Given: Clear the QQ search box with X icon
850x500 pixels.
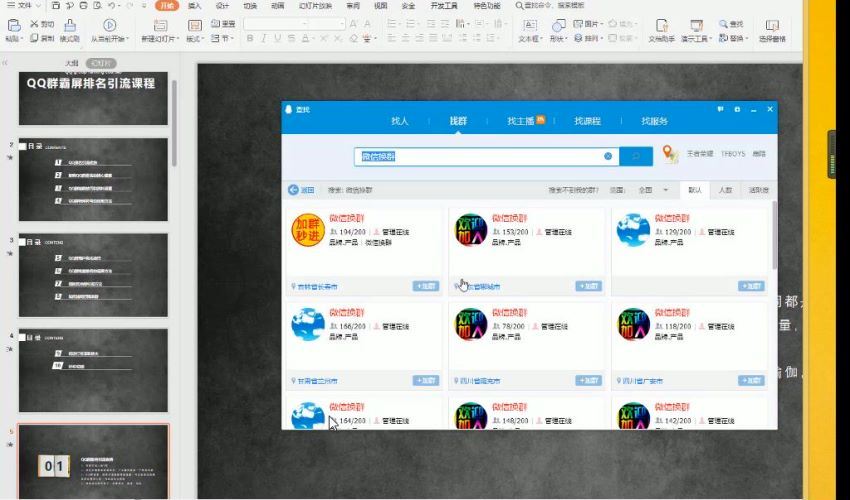Looking at the screenshot, I should [x=608, y=156].
